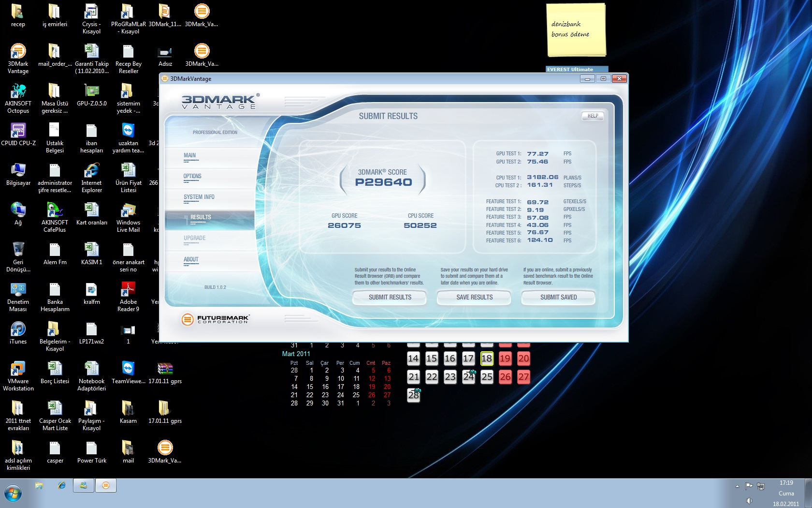812x508 pixels.
Task: Click the SUBMIT SAVED button
Action: pos(558,298)
